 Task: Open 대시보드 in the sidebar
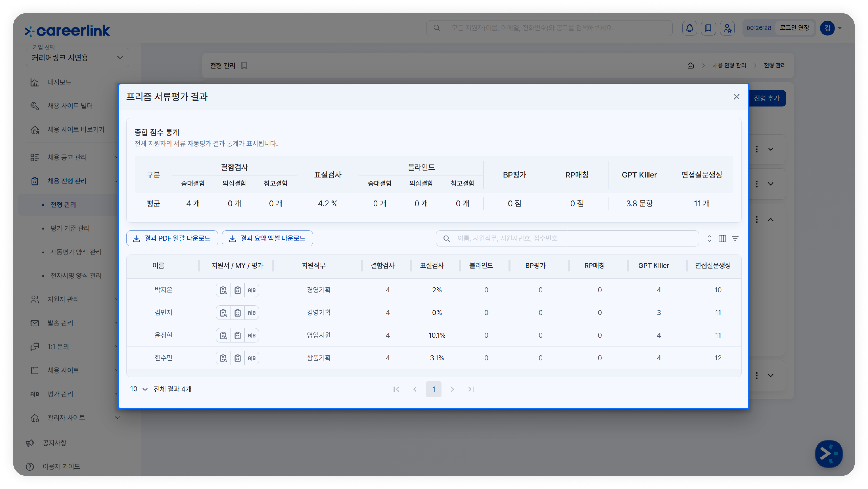coord(59,82)
